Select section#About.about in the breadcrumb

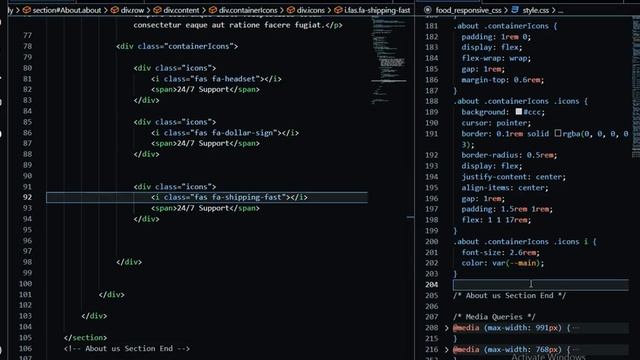tap(67, 10)
